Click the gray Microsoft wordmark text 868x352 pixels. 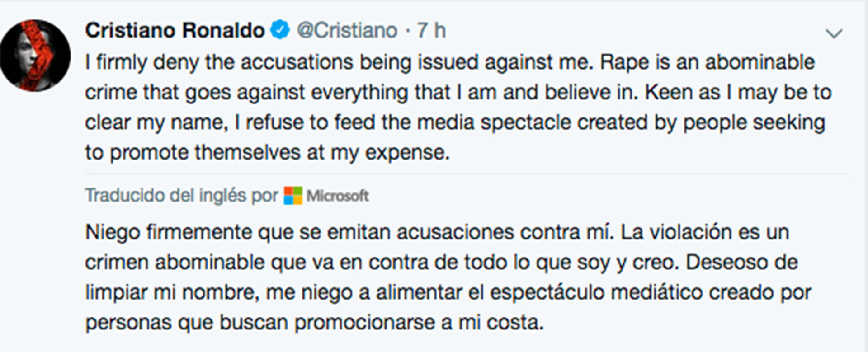337,196
